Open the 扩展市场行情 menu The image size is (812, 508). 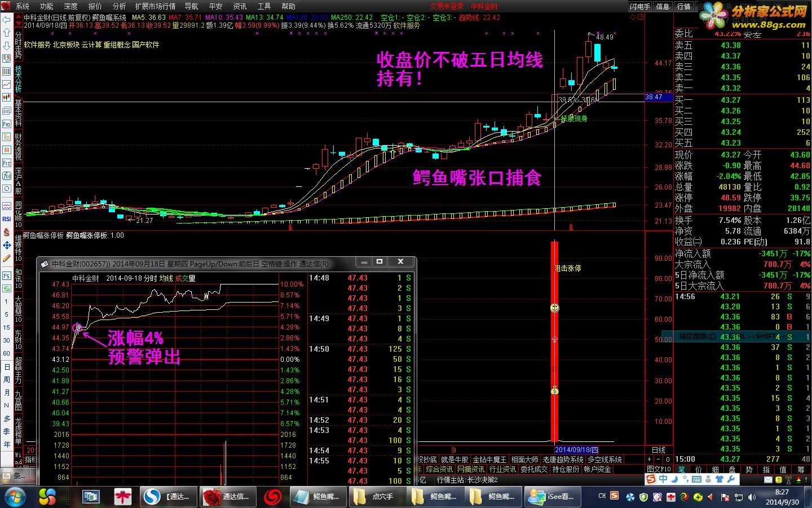pyautogui.click(x=155, y=6)
